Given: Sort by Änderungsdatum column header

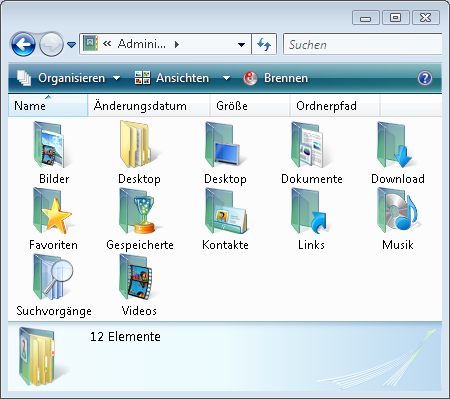Looking at the screenshot, I should [149, 106].
